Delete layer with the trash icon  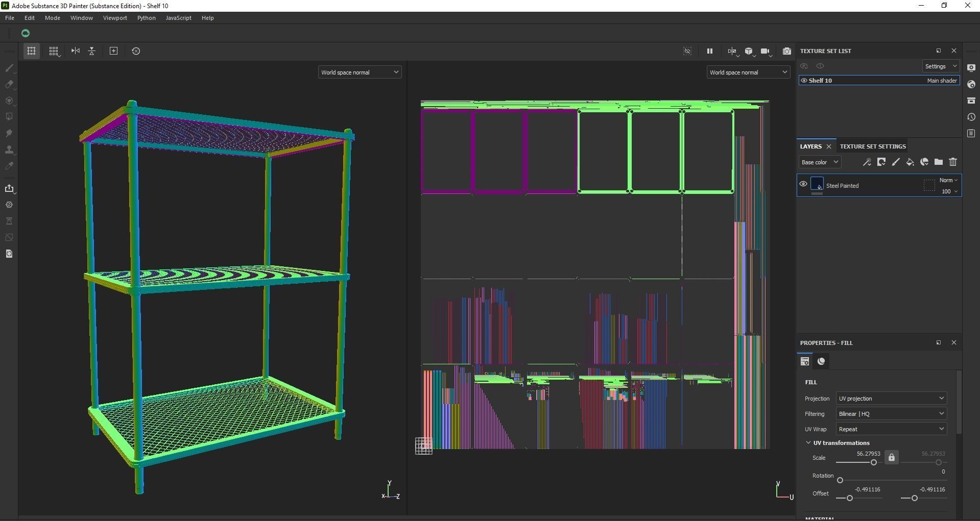(x=953, y=162)
